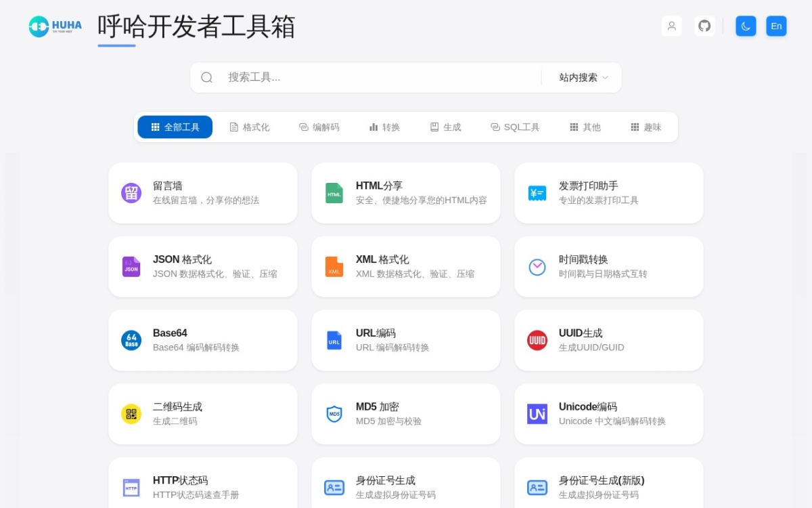Click the HUHA logo
This screenshot has height=508, width=812.
click(55, 26)
